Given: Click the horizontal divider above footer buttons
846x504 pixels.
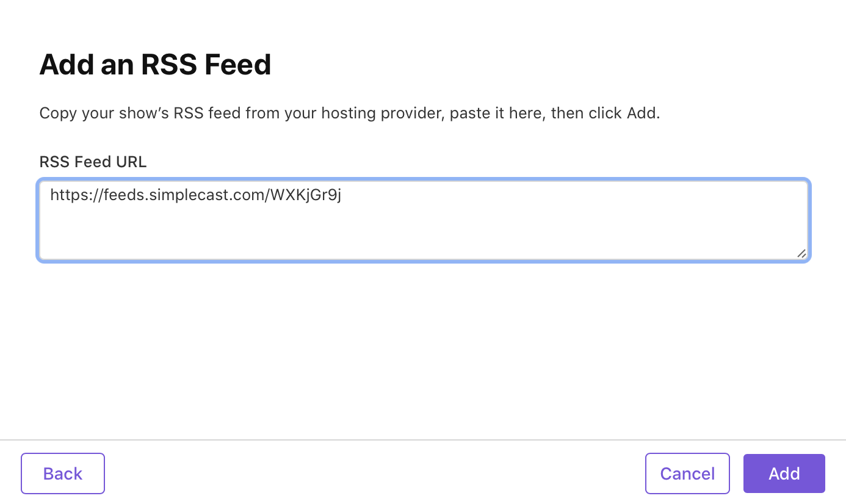Looking at the screenshot, I should tap(423, 440).
